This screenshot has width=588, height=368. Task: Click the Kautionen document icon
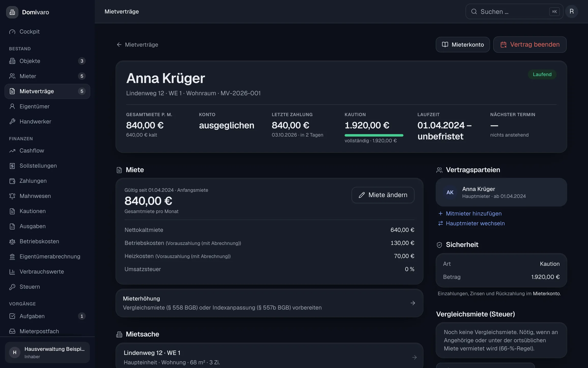click(12, 211)
